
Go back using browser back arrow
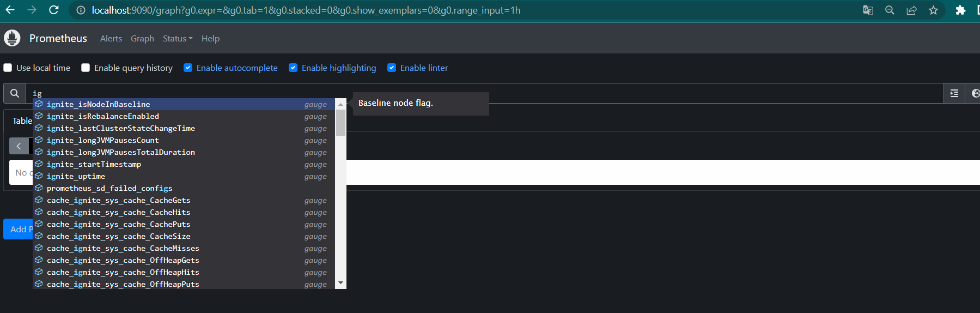click(x=10, y=10)
